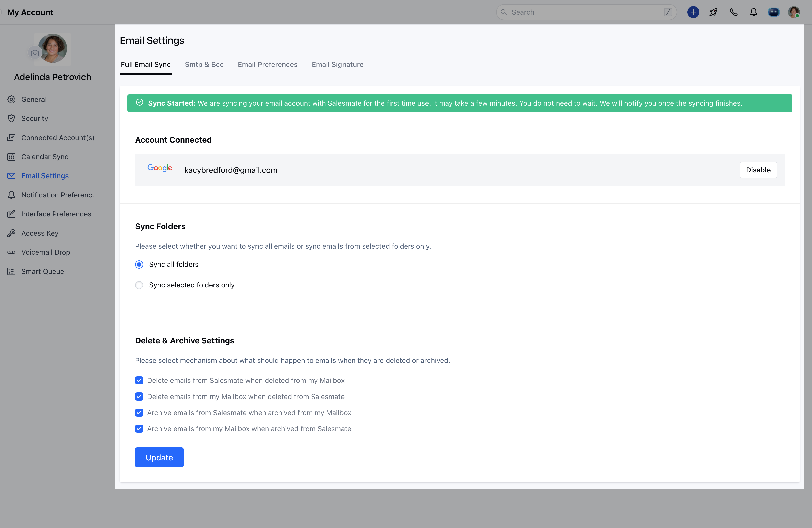The height and width of the screenshot is (528, 812).
Task: Open Interface Preferences page
Action: (x=56, y=214)
